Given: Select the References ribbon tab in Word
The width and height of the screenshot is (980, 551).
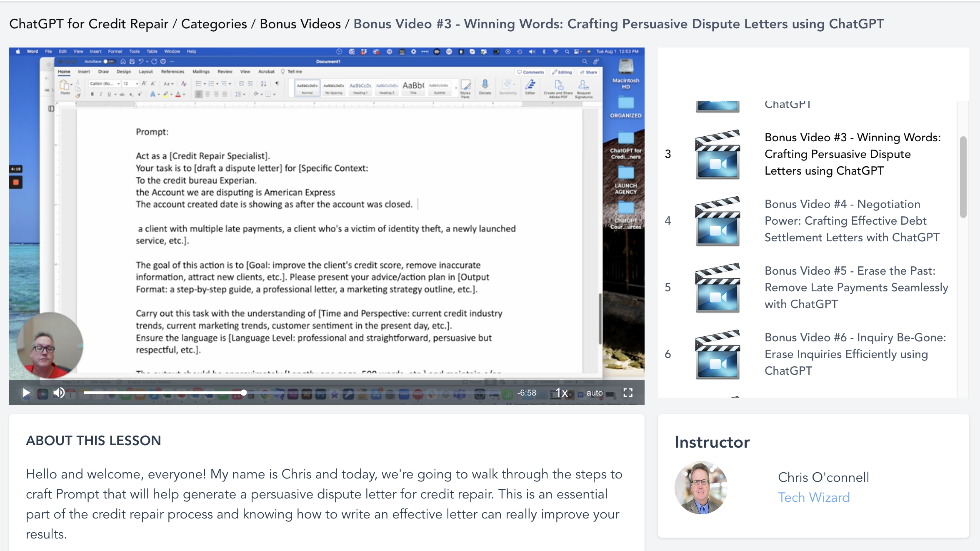Looking at the screenshot, I should click(172, 72).
